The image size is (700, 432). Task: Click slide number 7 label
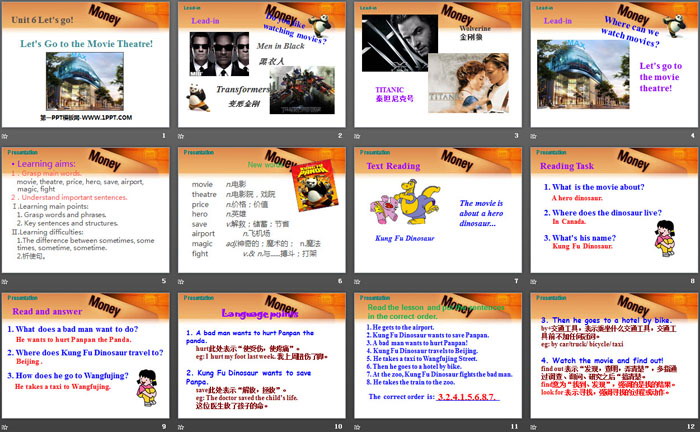coord(517,281)
